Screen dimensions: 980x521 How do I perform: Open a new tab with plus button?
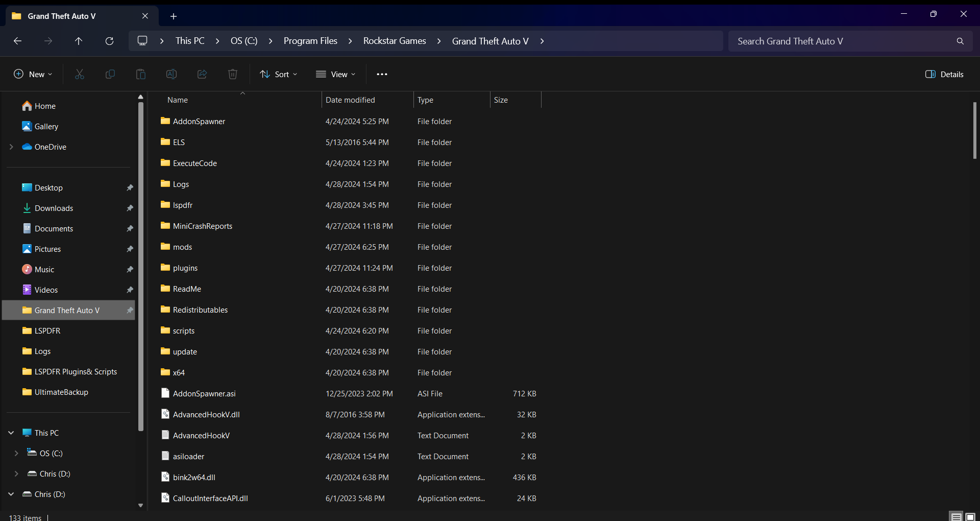(174, 16)
